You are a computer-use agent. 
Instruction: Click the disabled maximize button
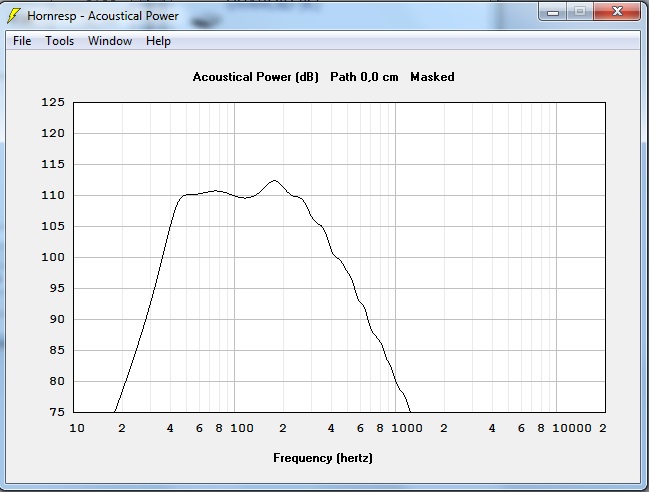[x=580, y=11]
